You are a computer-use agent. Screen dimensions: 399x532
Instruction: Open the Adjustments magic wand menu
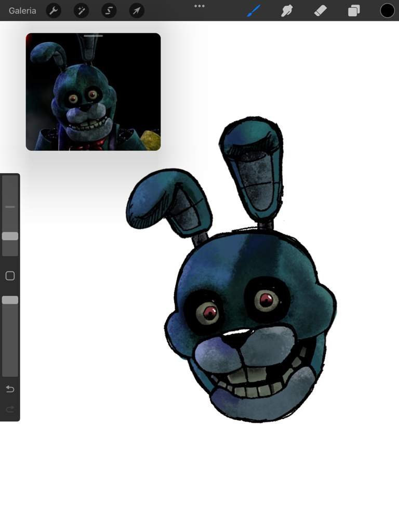pos(82,11)
